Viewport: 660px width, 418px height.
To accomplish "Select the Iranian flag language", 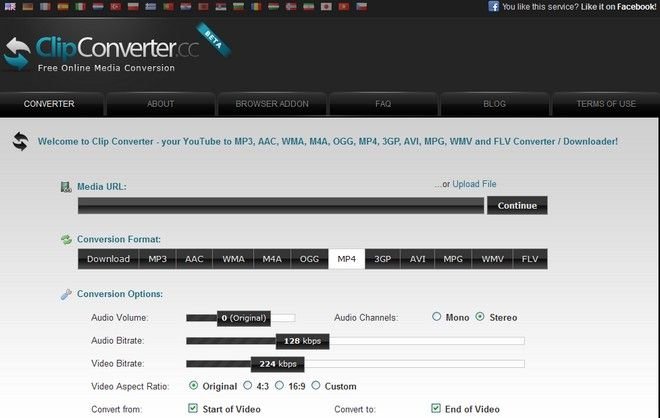I will pyautogui.click(x=309, y=6).
